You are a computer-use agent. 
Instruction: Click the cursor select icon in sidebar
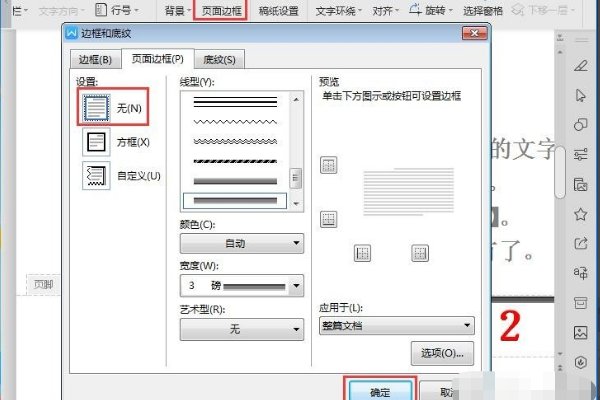pyautogui.click(x=580, y=95)
